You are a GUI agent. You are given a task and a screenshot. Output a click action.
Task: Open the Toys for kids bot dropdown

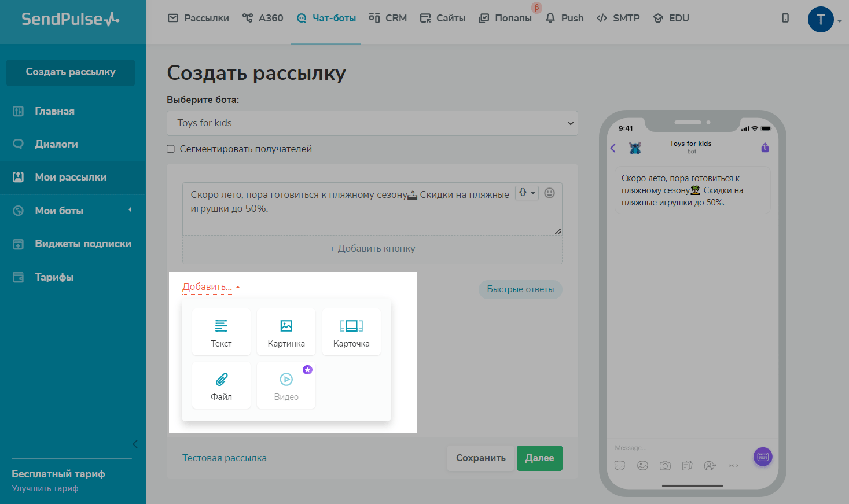[372, 123]
